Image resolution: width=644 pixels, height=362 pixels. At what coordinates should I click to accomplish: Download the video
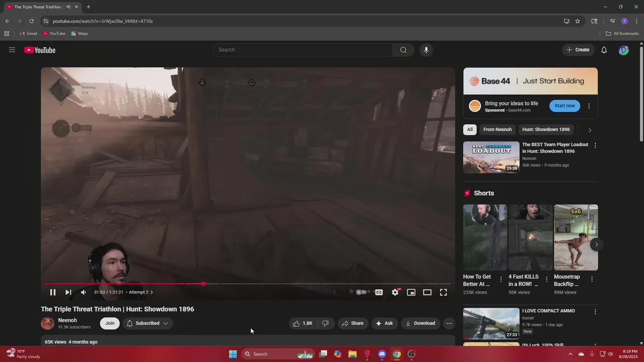(420, 323)
